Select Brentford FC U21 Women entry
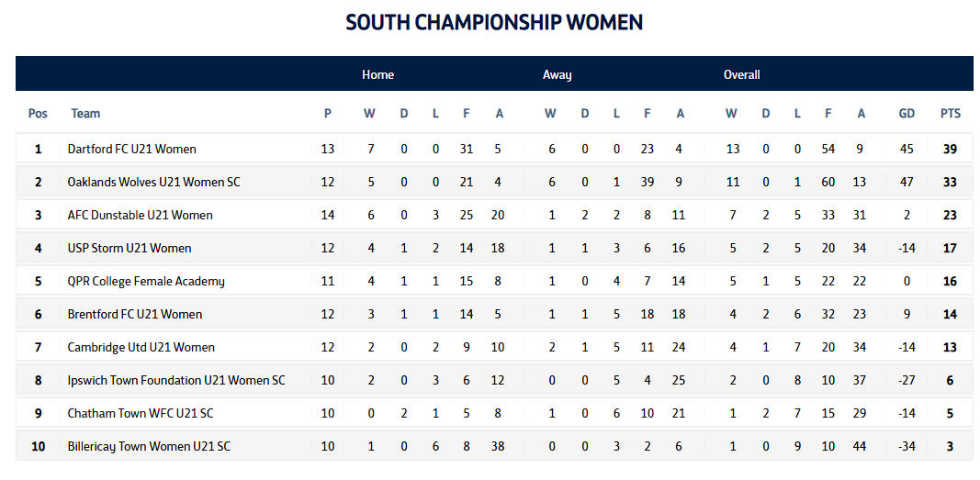Image resolution: width=980 pixels, height=480 pixels. coord(134,314)
